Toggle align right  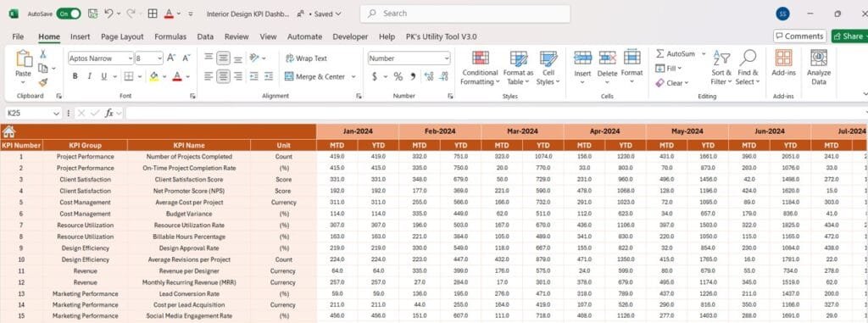coord(238,76)
